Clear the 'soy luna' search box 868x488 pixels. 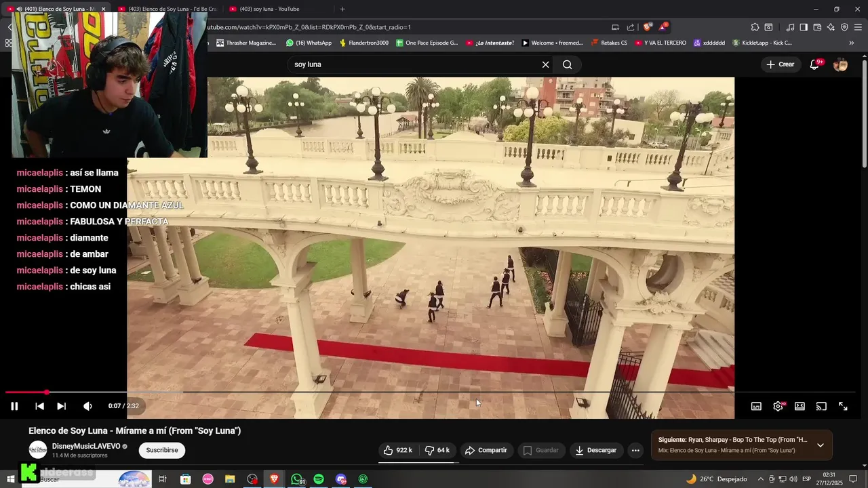545,64
